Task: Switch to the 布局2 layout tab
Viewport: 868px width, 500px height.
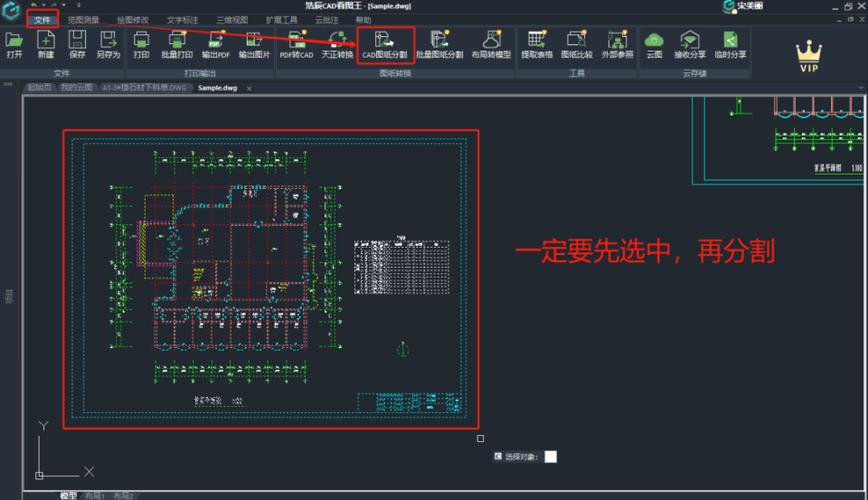Action: pyautogui.click(x=123, y=495)
